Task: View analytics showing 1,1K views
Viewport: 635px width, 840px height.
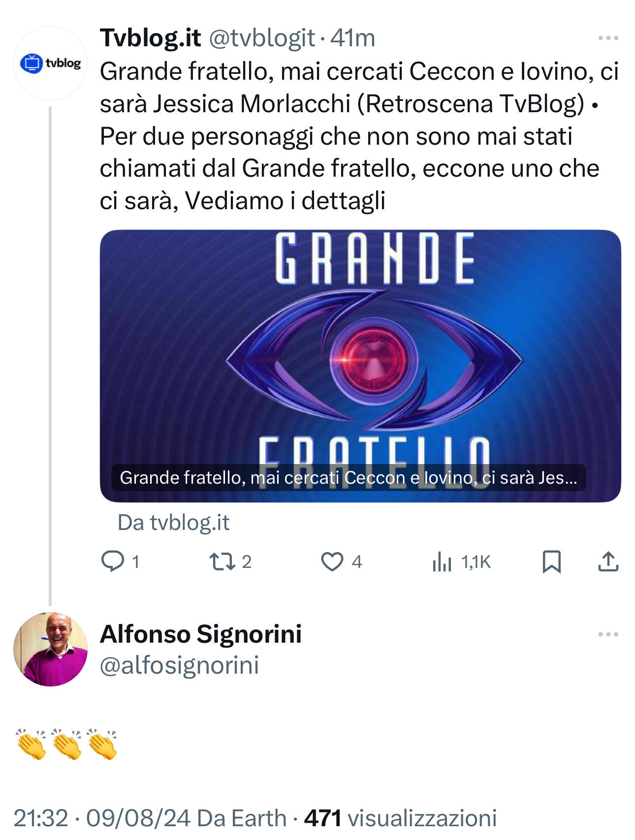Action: pyautogui.click(x=461, y=561)
